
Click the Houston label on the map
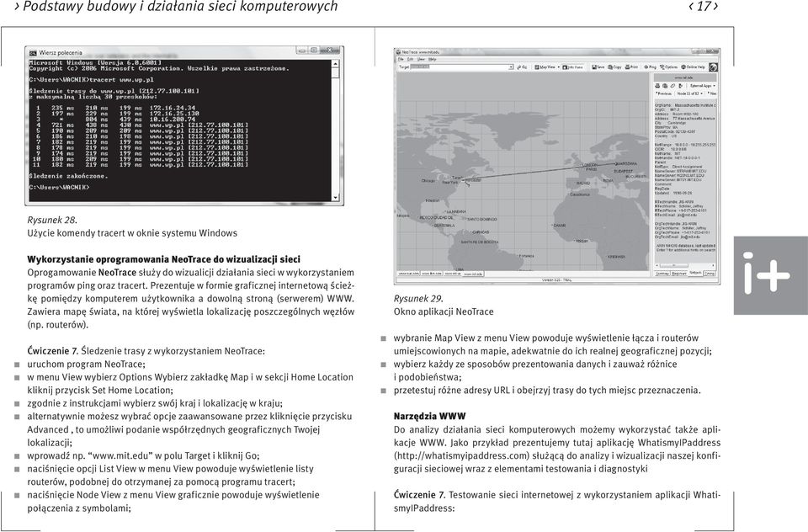(x=433, y=200)
